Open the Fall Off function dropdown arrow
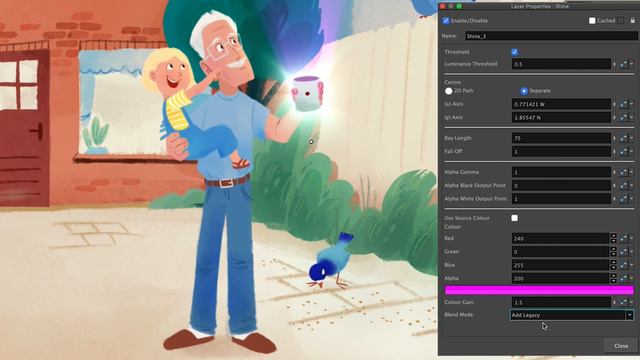The image size is (640, 360). [631, 151]
